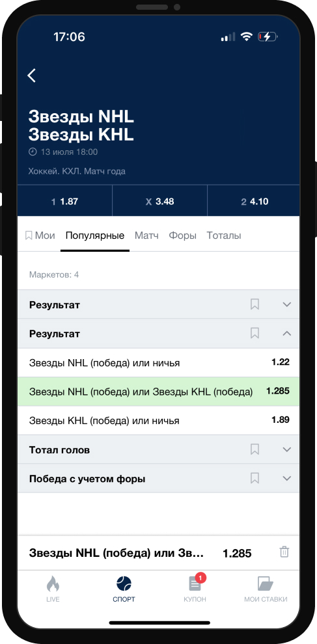Image resolution: width=317 pixels, height=644 pixels.
Task: Tap the Звезды KHL title line
Action: click(81, 135)
